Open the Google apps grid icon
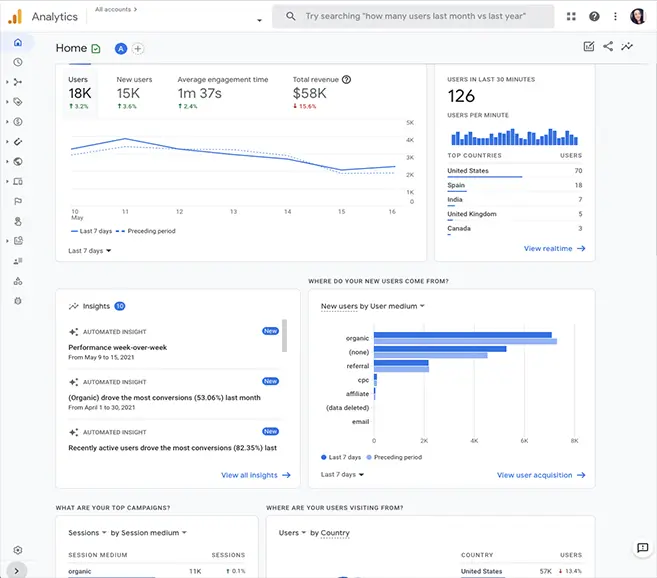This screenshot has height=578, width=657. point(571,17)
